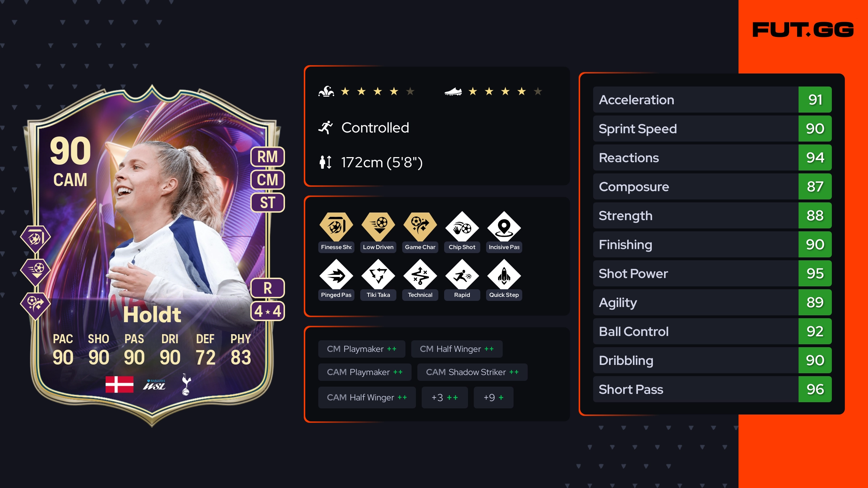Screen dimensions: 868x488
Task: Click the Game Changer playstyle icon
Action: point(420,227)
